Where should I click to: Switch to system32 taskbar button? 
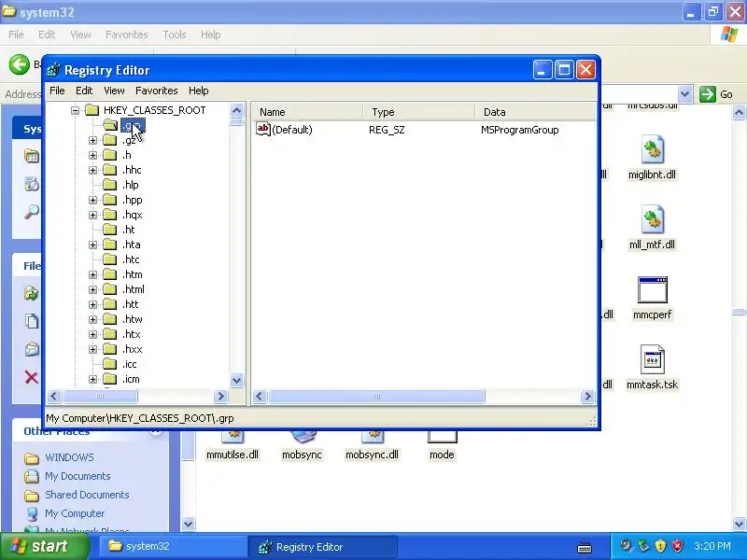point(173,547)
